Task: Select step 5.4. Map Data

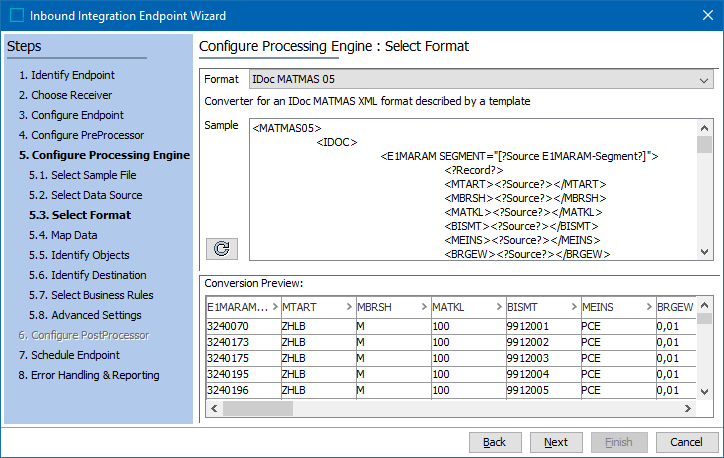Action: pos(63,235)
